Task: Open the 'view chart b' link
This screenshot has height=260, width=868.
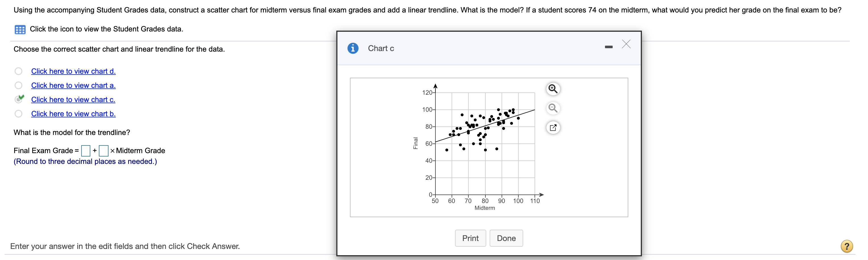Action: point(73,114)
